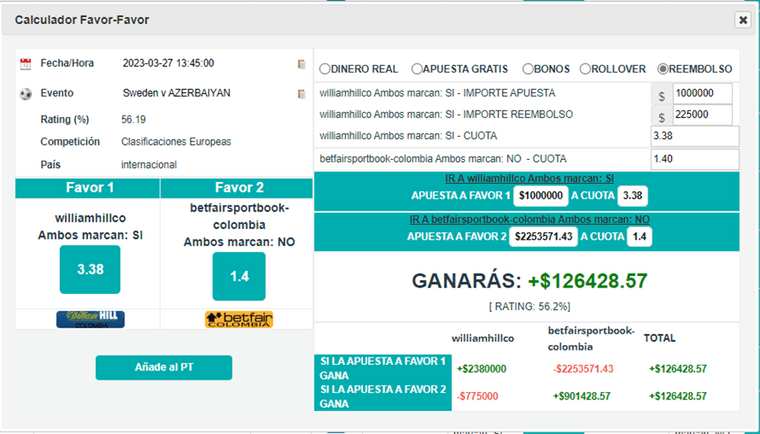Select the REEMBOLSO radio option
This screenshot has height=434, width=760.
[x=663, y=69]
